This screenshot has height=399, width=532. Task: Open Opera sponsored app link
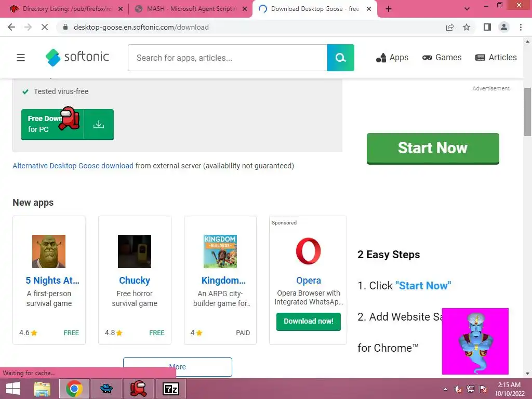309,280
